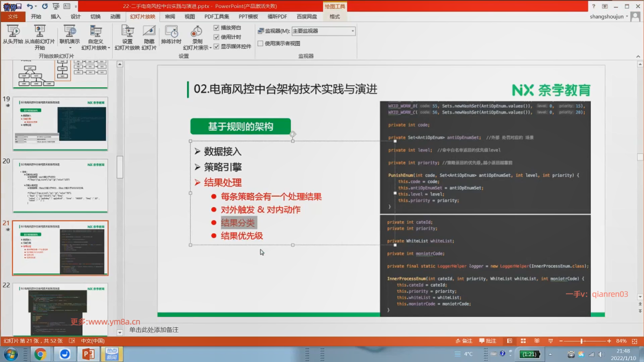This screenshot has width=644, height=362.
Task: Click the Reading View icon in status bar
Action: tap(537, 341)
